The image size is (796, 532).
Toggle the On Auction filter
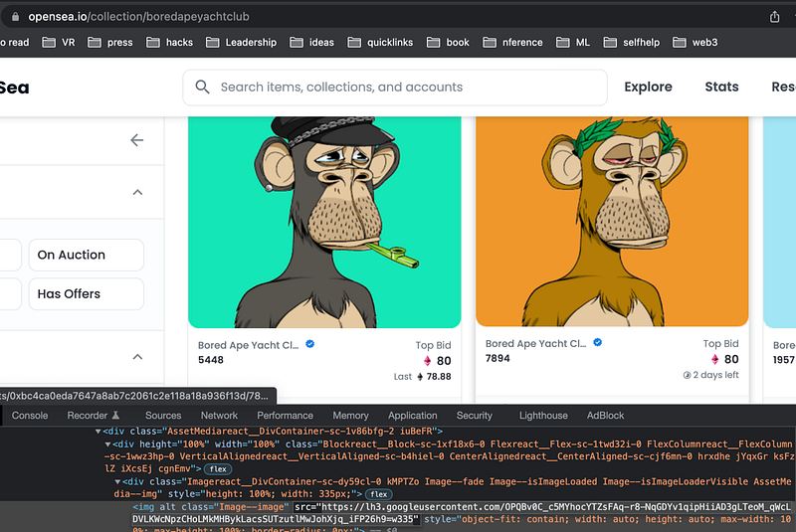87,255
